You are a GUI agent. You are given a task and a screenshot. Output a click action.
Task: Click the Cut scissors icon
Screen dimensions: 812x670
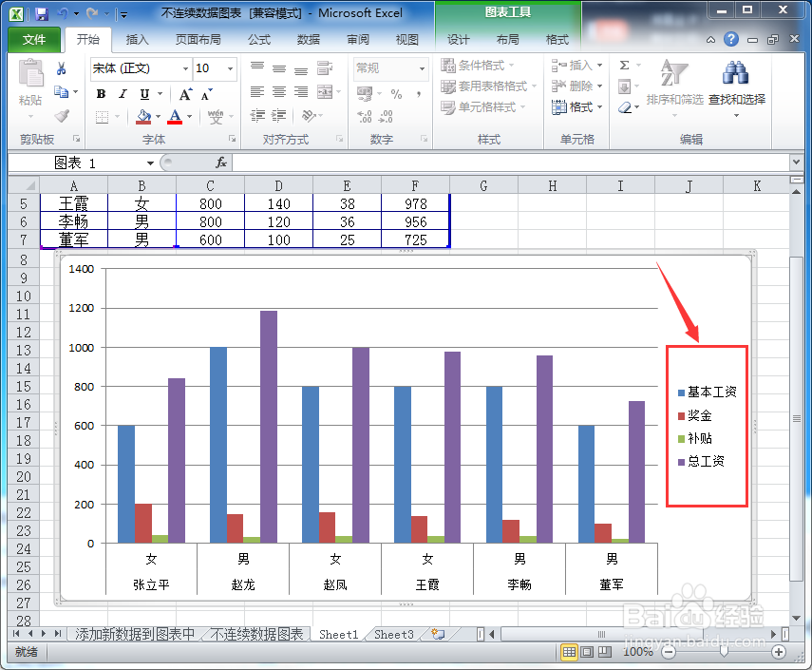pos(61,68)
